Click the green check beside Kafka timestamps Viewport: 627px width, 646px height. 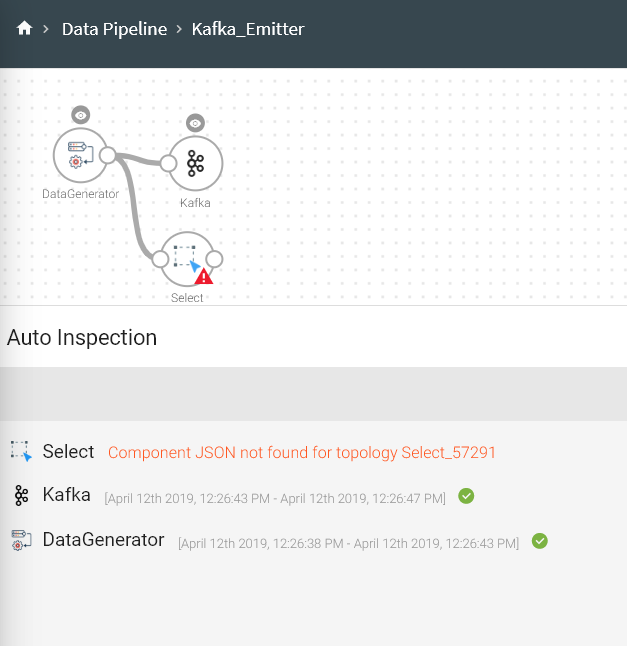click(466, 496)
